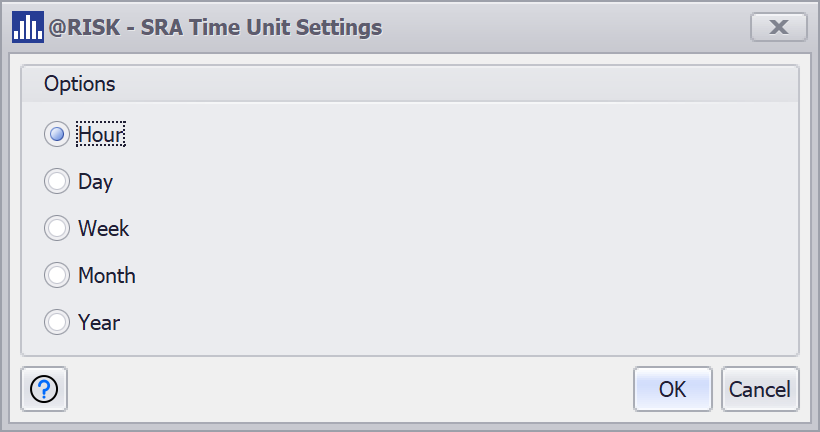Dismiss changes with the Cancel button
Screen dimensions: 820x432
(760, 389)
